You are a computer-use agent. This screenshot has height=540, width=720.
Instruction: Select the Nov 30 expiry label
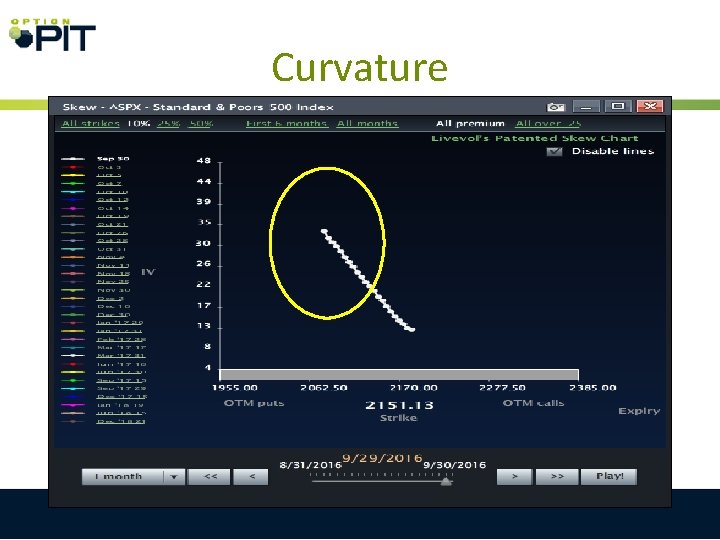tap(113, 290)
